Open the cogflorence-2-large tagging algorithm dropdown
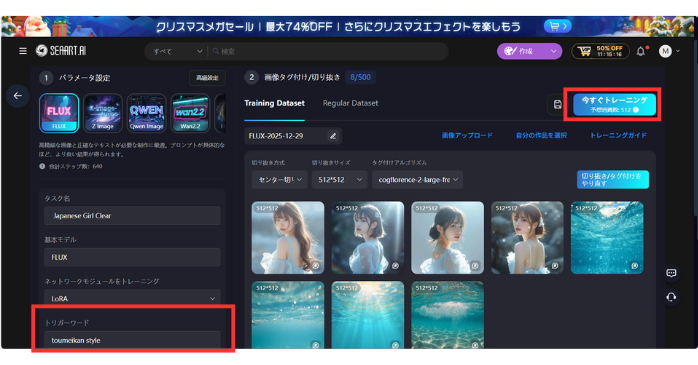The width and height of the screenshot is (698, 365). [418, 180]
